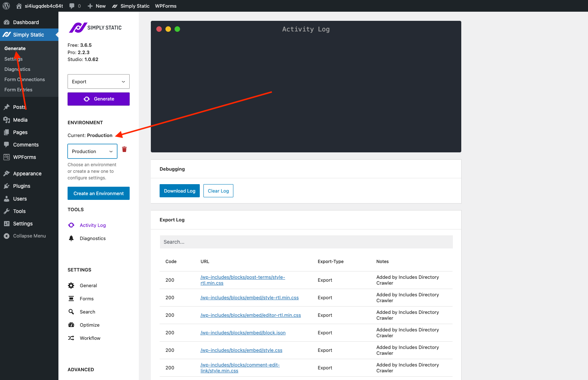Click the site name si4iugqdeb4c64t
This screenshot has width=588, height=380.
click(44, 6)
